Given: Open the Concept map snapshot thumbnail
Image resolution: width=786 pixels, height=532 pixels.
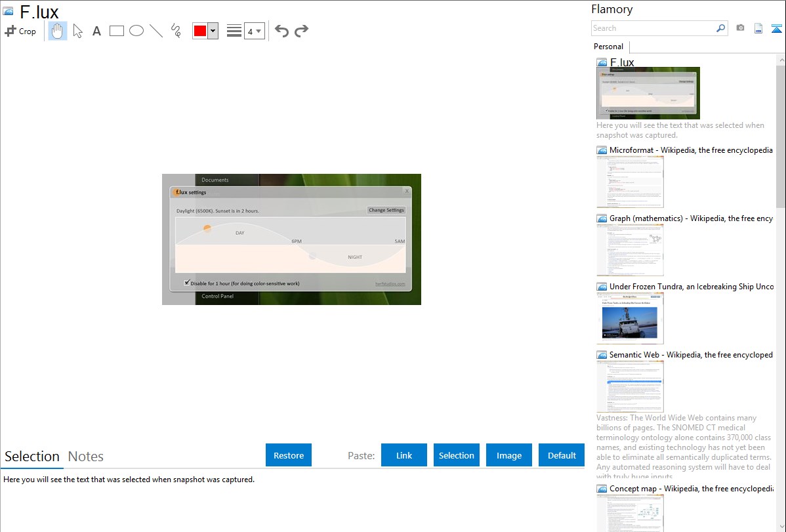Looking at the screenshot, I should 630,513.
